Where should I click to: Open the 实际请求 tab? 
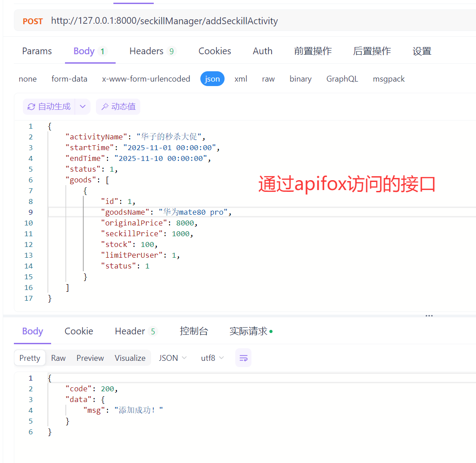[251, 331]
